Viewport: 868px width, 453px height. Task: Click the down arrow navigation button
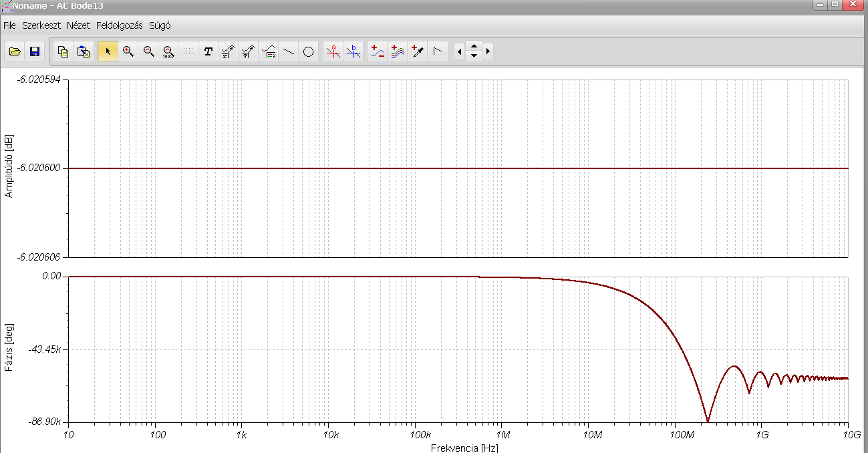(474, 56)
